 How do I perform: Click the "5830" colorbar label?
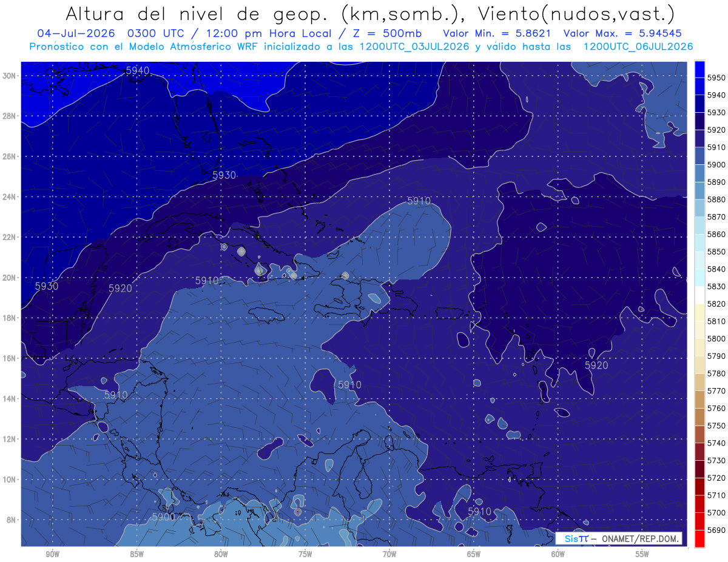716,286
